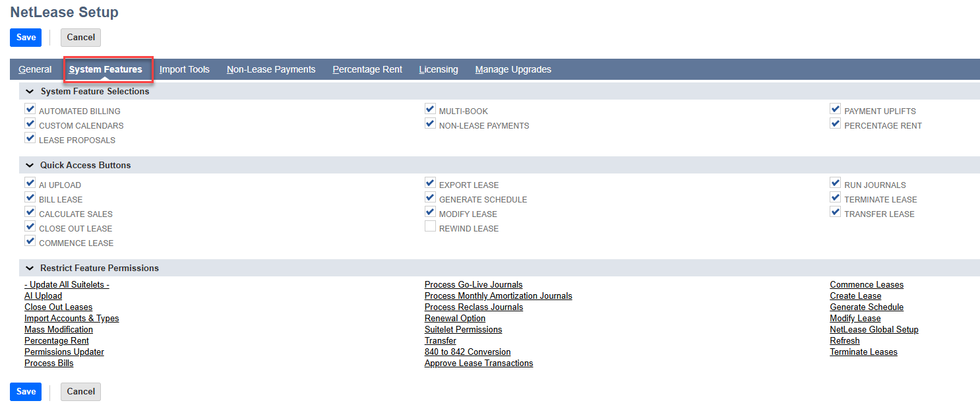Open the Import Tools tab

click(185, 69)
